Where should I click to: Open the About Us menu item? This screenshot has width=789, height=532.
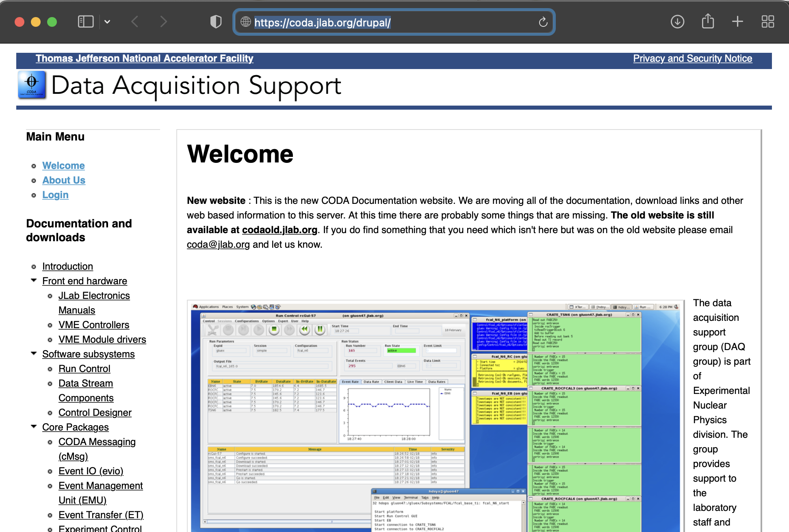click(64, 180)
